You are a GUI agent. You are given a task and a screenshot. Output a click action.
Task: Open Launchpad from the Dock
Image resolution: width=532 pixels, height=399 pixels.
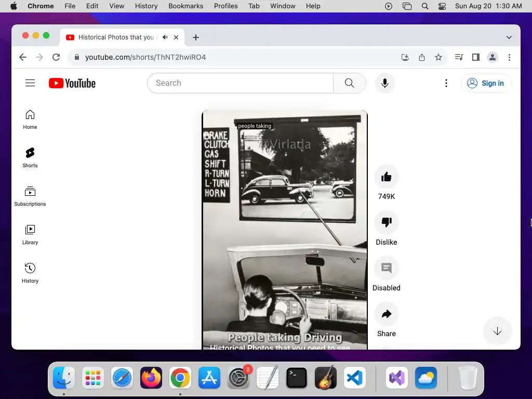point(92,378)
